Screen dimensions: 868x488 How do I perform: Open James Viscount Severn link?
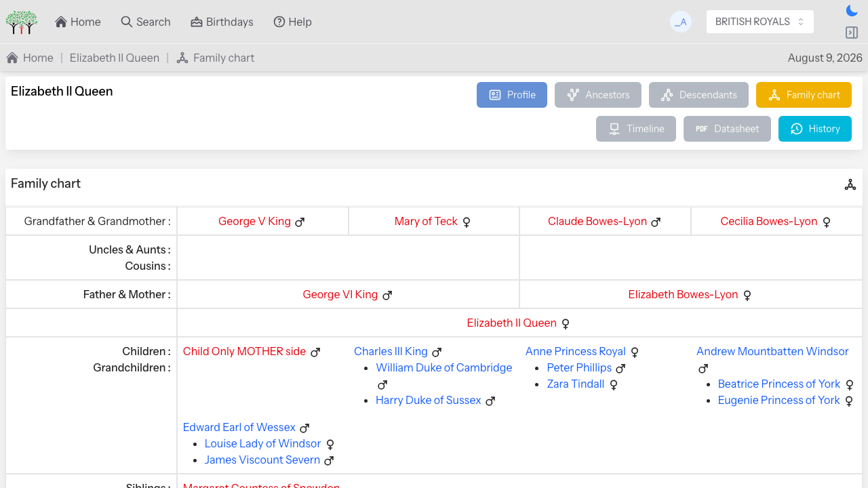click(262, 460)
